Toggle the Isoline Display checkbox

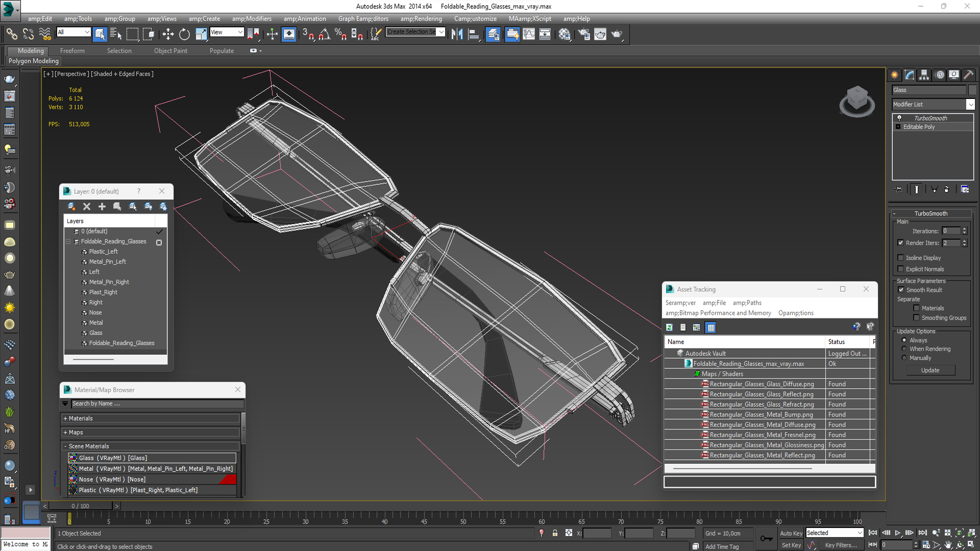coord(901,258)
